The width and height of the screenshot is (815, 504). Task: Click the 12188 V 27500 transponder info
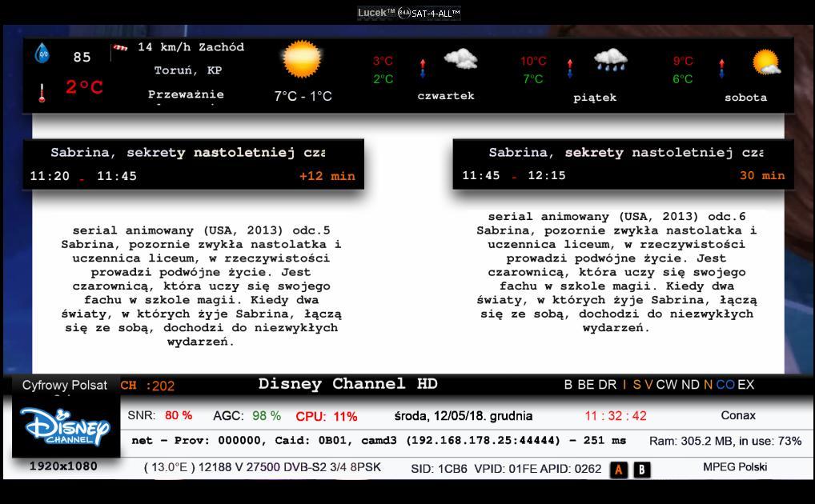263,468
